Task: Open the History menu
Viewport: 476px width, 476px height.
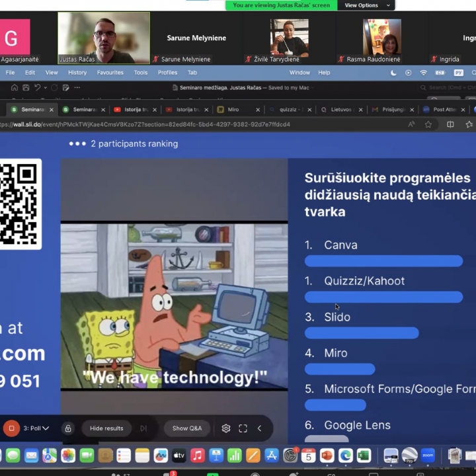Action: click(x=77, y=73)
